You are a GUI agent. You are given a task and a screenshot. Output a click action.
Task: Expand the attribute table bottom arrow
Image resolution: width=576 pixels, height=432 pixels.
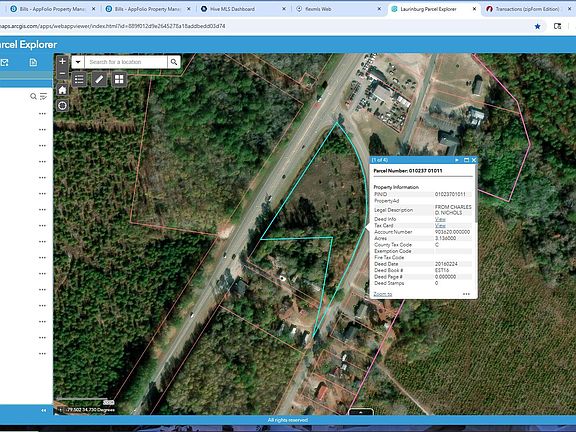tap(361, 412)
